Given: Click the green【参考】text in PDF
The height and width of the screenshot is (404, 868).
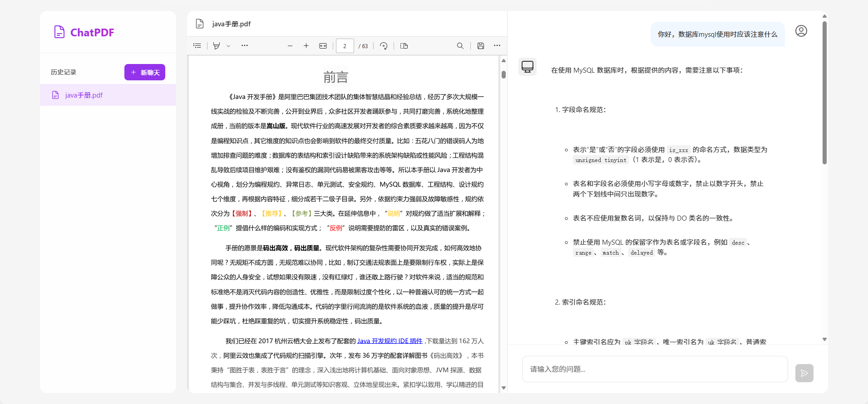Looking at the screenshot, I should [x=301, y=213].
